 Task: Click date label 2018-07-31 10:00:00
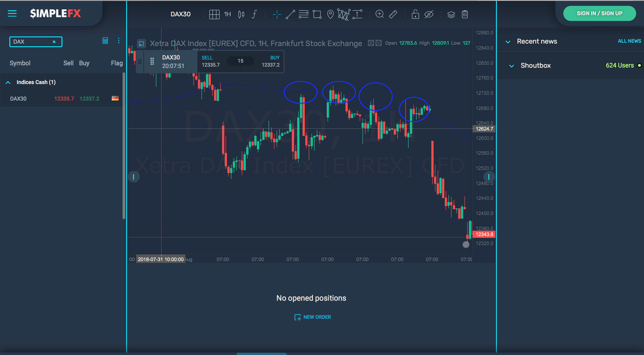coord(161,259)
